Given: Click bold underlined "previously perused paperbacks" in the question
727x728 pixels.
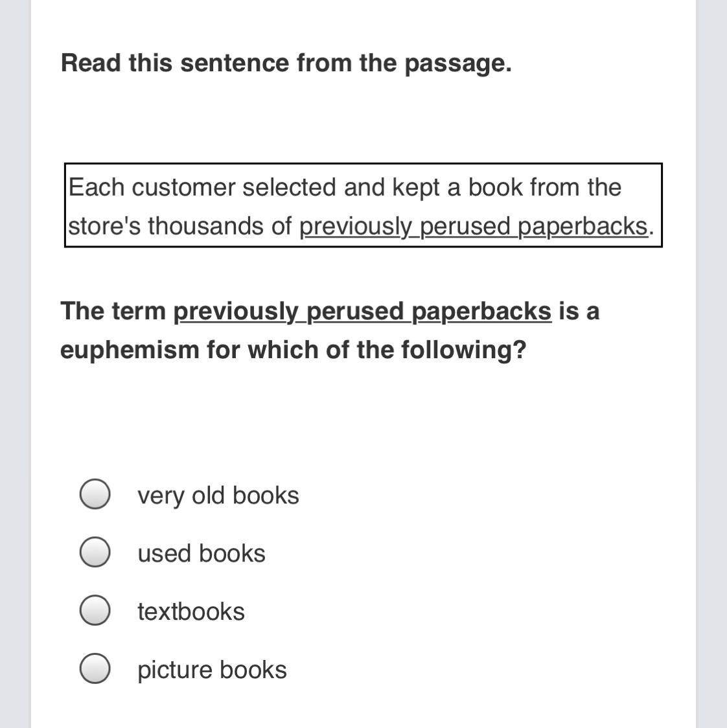Looking at the screenshot, I should [x=362, y=311].
